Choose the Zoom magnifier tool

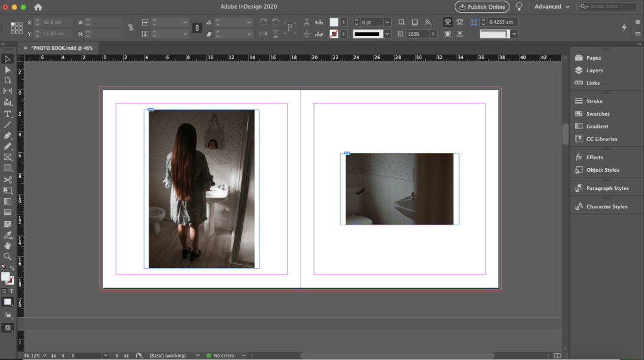(x=8, y=256)
